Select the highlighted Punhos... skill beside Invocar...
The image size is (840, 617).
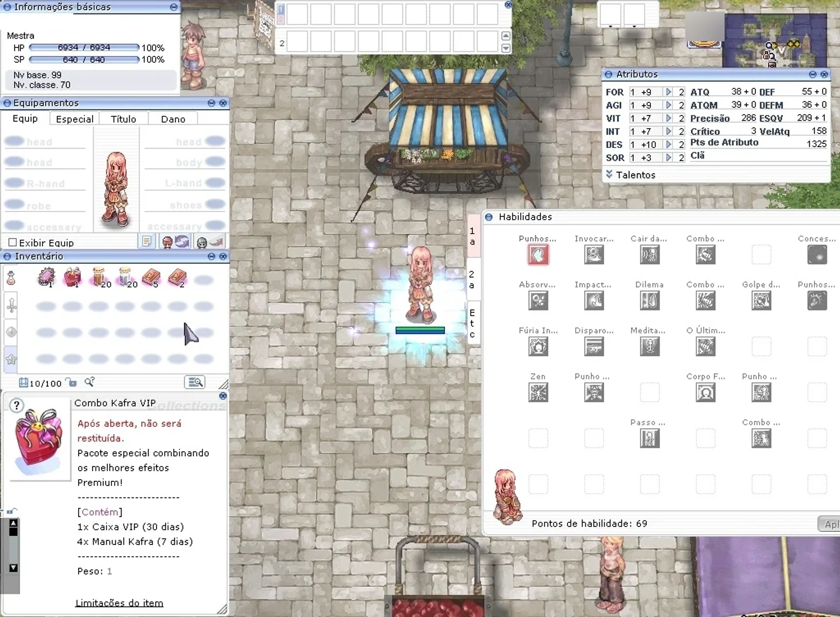click(538, 255)
